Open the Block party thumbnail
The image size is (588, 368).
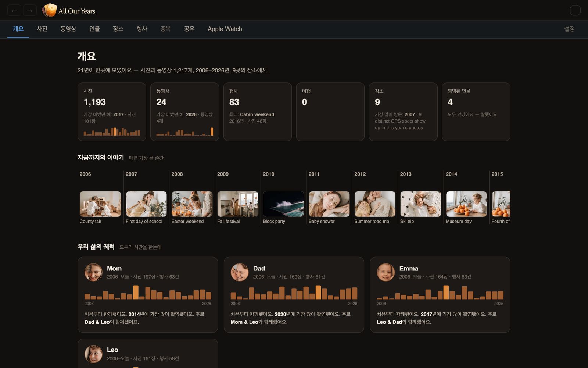[x=283, y=204]
